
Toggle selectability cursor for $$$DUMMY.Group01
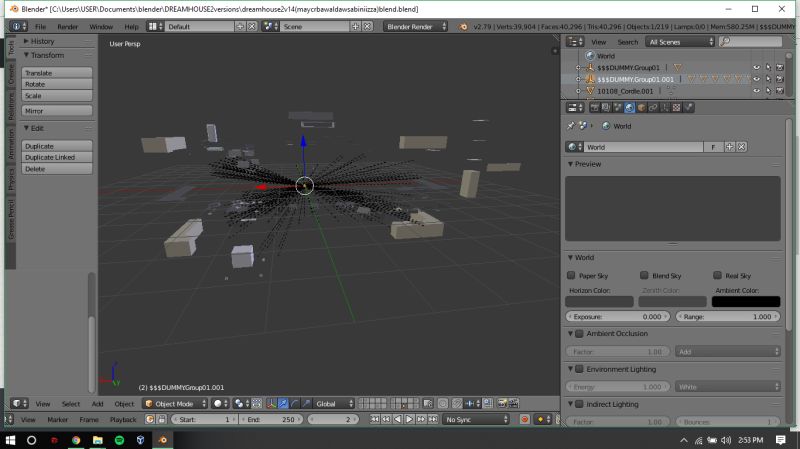pos(768,67)
